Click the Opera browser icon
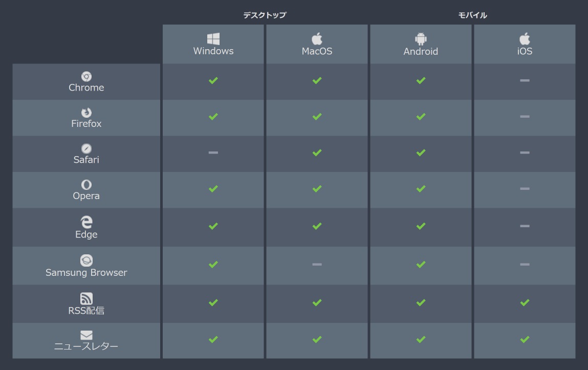Screen dimensions: 588x370 pos(86,185)
